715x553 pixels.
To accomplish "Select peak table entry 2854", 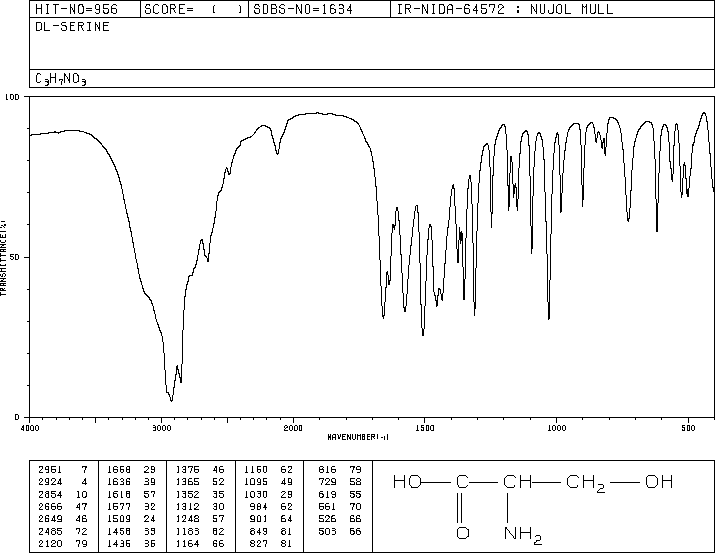I will pyautogui.click(x=62, y=494).
